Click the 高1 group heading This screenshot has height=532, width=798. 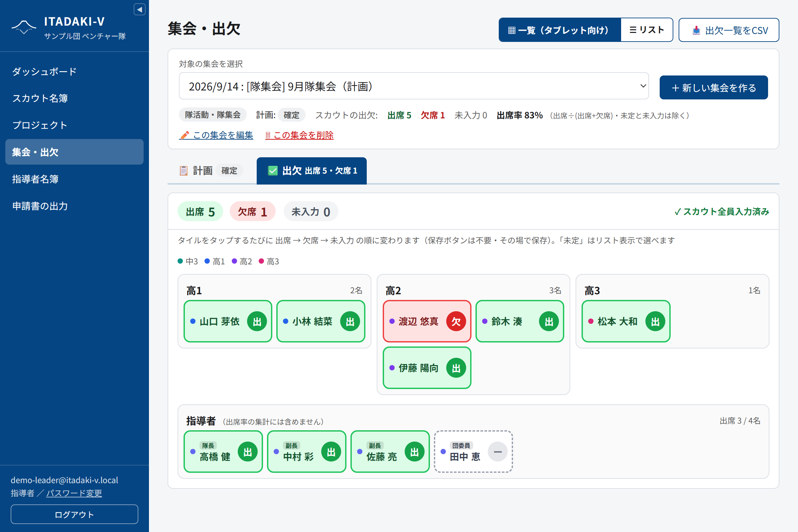194,290
